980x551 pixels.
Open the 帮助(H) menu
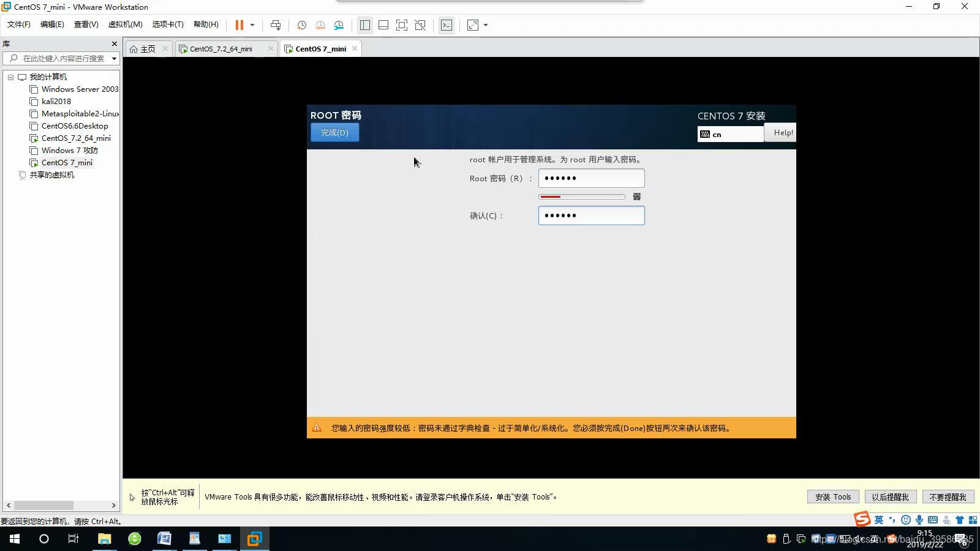tap(206, 24)
